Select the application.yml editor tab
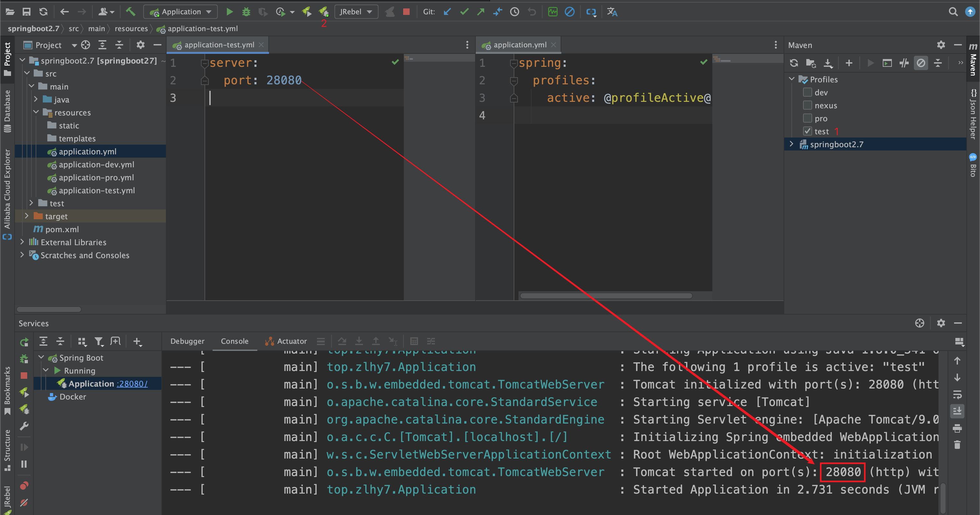Screen dimensions: 980x515 pyautogui.click(x=520, y=45)
